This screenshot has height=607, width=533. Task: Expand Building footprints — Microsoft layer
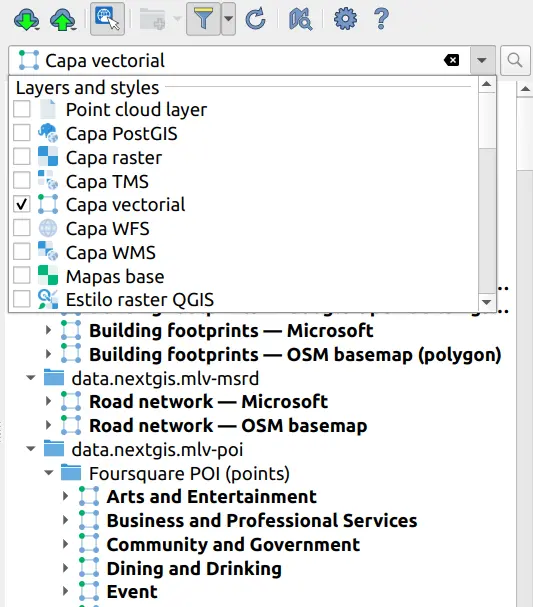pos(48,331)
